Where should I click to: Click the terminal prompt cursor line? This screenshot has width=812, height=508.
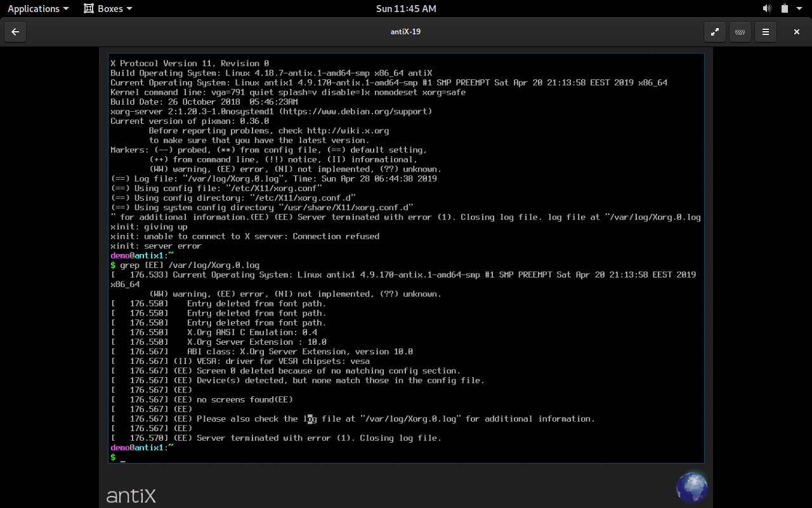tap(118, 457)
